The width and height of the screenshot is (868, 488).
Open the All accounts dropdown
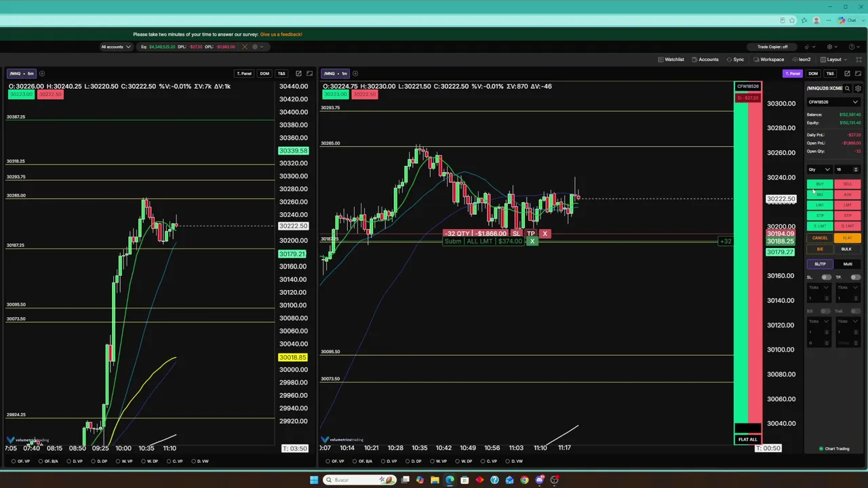[115, 47]
